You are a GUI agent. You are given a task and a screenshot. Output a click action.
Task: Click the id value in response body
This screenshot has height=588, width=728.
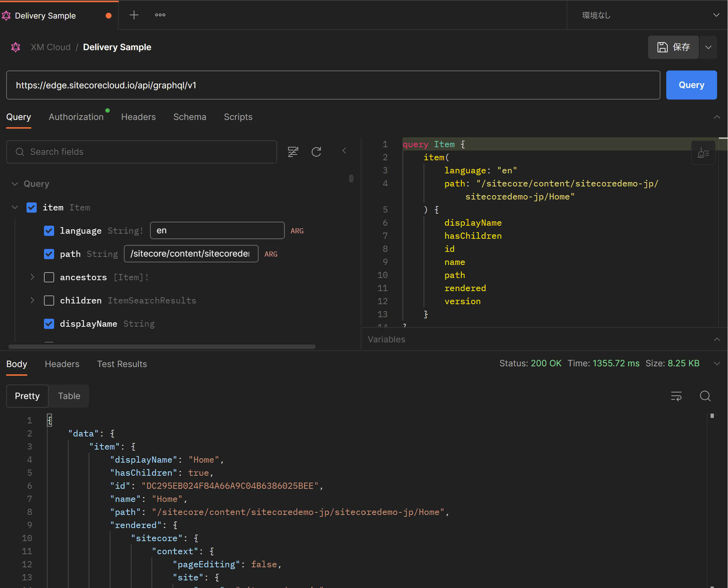point(230,486)
